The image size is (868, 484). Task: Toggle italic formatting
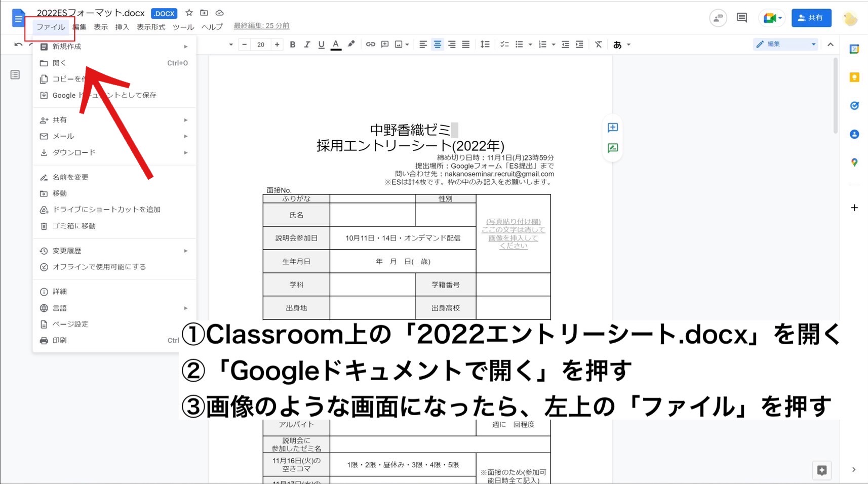[x=306, y=45]
